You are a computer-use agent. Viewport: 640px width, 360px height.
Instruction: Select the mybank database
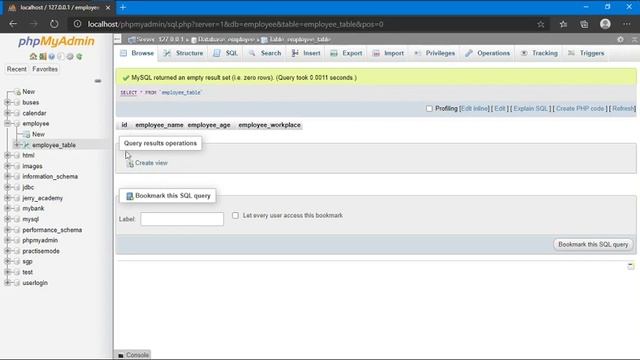pos(33,208)
